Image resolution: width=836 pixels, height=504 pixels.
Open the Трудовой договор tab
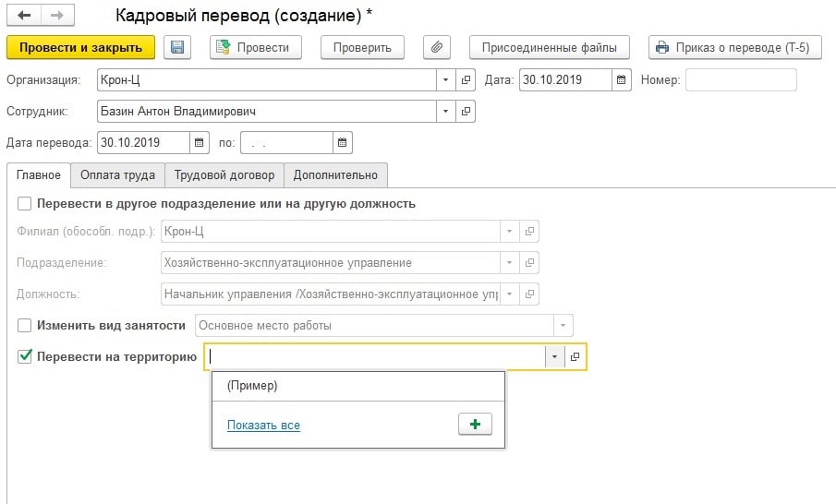(224, 174)
